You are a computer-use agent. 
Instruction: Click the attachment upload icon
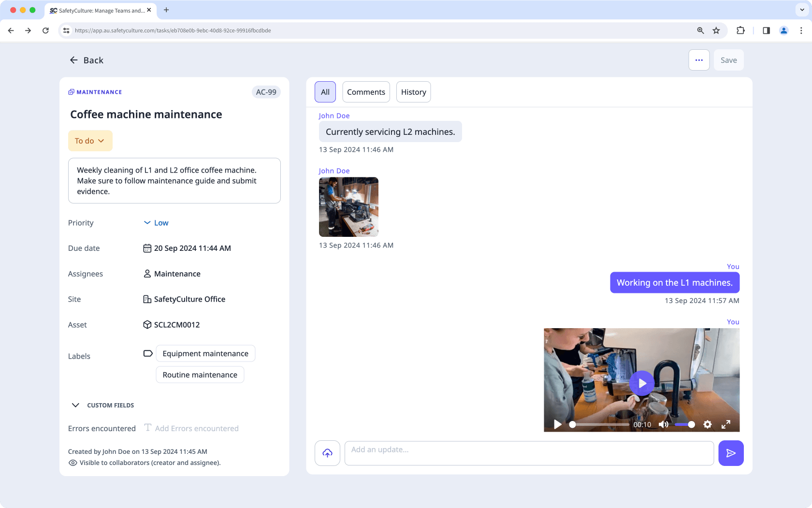pyautogui.click(x=327, y=453)
